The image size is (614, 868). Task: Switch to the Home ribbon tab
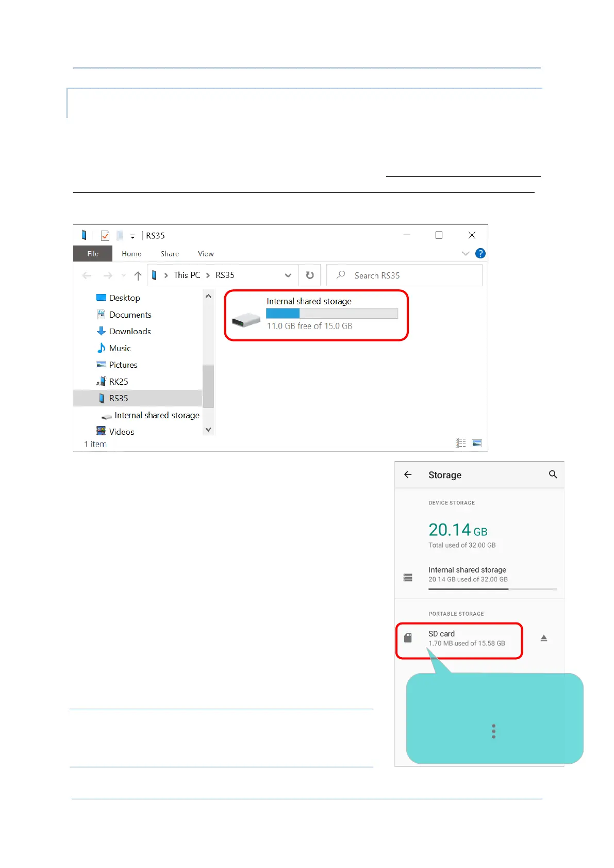[131, 254]
